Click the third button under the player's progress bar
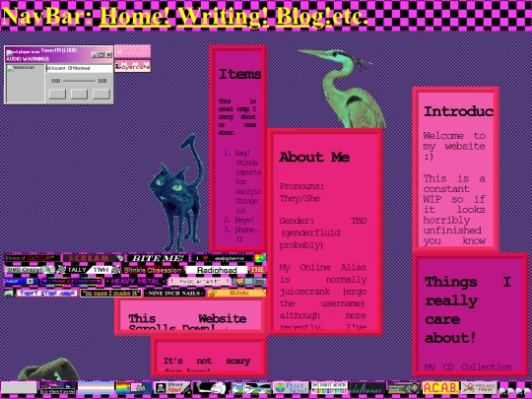This screenshot has width=532, height=399. pos(101,94)
